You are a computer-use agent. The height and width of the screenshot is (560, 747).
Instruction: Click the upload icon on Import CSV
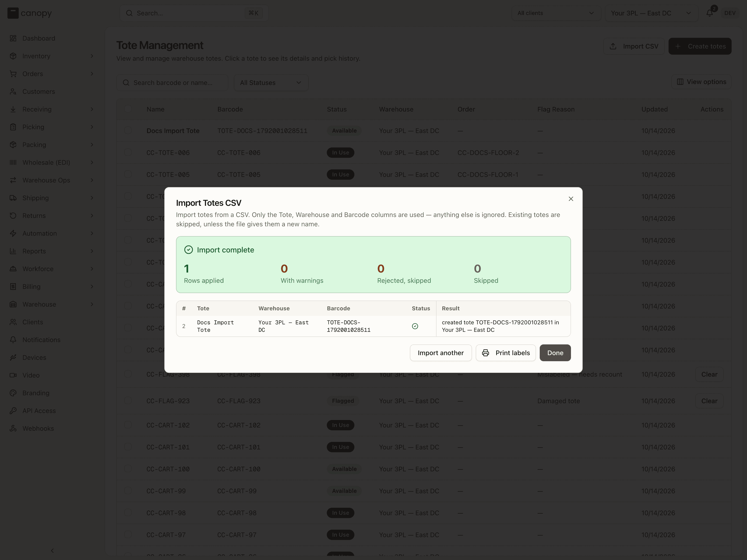click(x=613, y=46)
